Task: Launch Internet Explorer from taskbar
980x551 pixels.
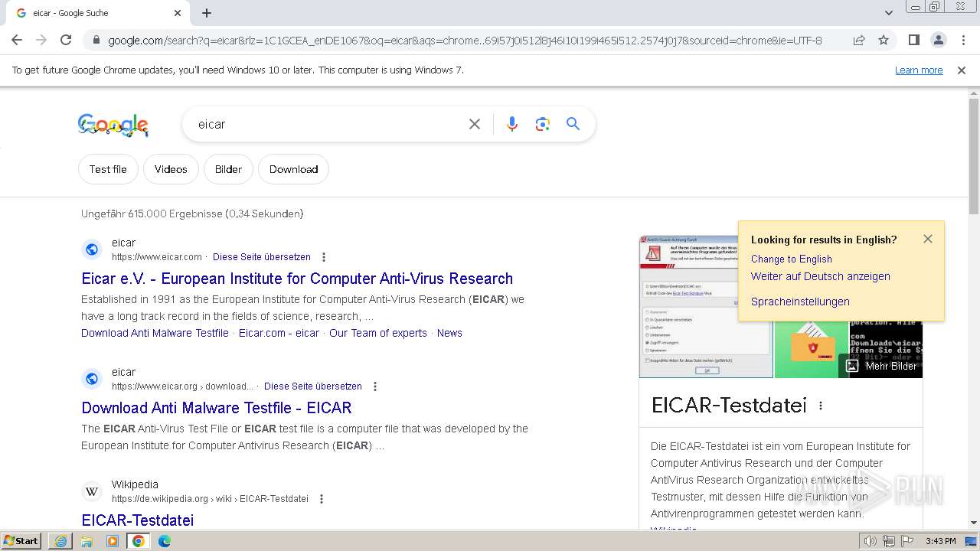Action: (x=60, y=541)
